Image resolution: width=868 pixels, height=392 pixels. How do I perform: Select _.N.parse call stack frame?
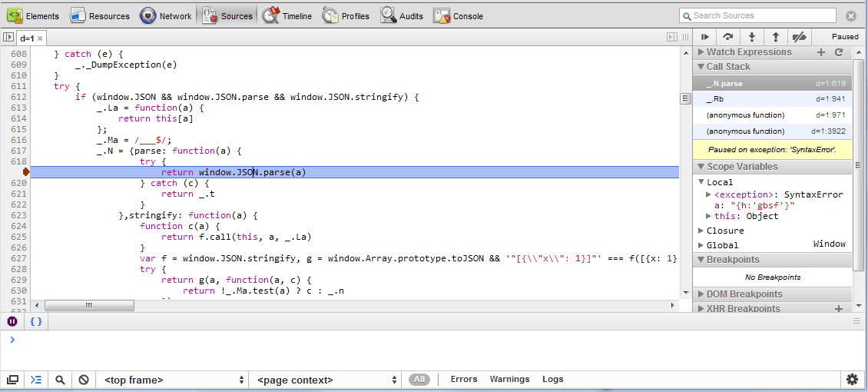coord(772,84)
